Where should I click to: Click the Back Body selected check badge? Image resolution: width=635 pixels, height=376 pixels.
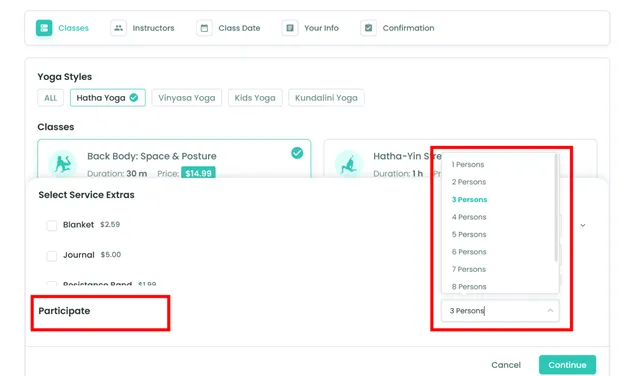point(297,153)
